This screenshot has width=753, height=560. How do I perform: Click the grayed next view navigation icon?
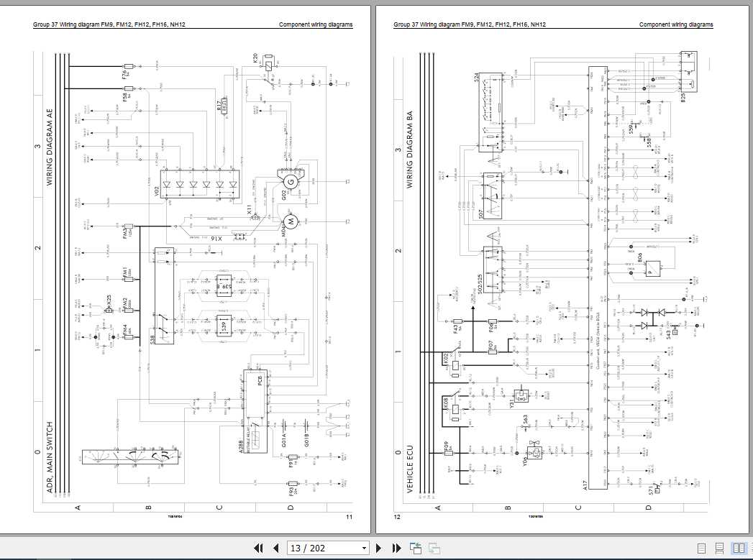(434, 548)
